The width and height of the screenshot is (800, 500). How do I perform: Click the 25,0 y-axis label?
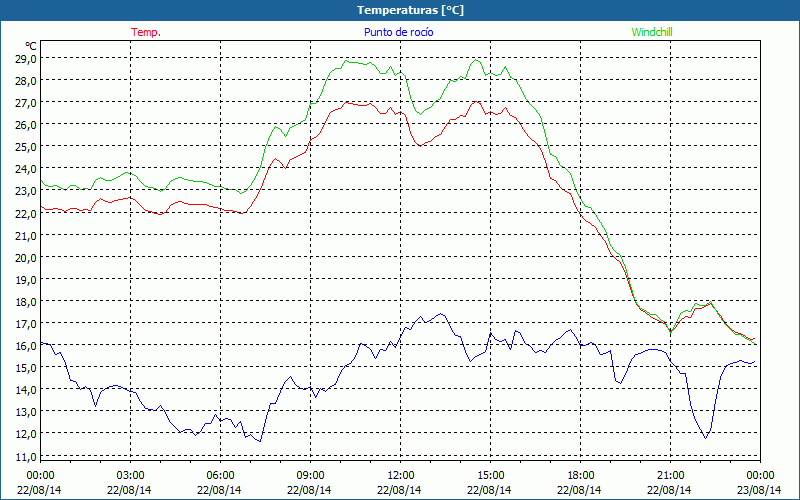point(26,146)
